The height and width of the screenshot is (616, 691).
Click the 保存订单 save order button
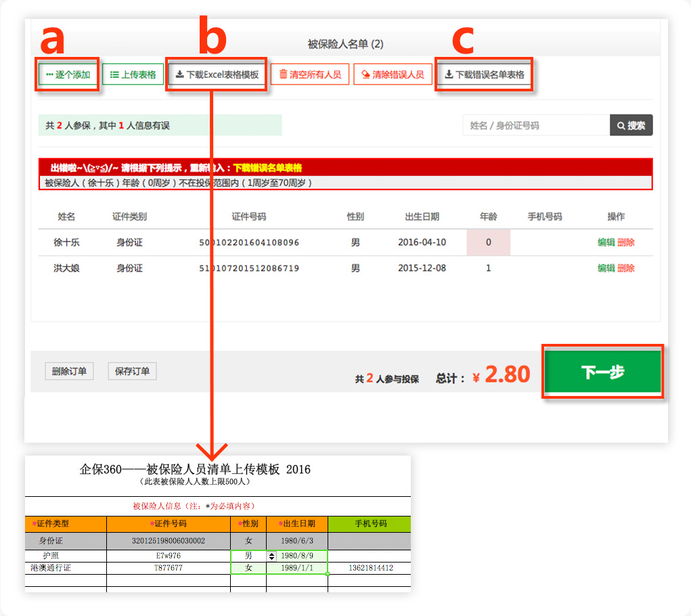(x=132, y=371)
